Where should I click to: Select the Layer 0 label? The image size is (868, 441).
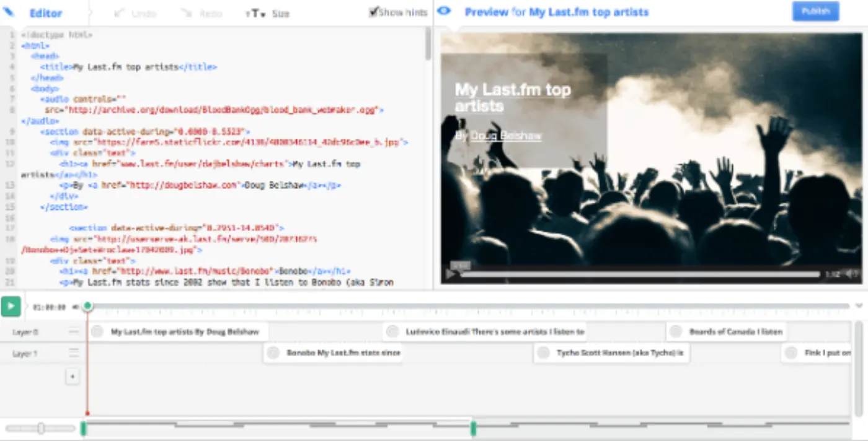[25, 332]
